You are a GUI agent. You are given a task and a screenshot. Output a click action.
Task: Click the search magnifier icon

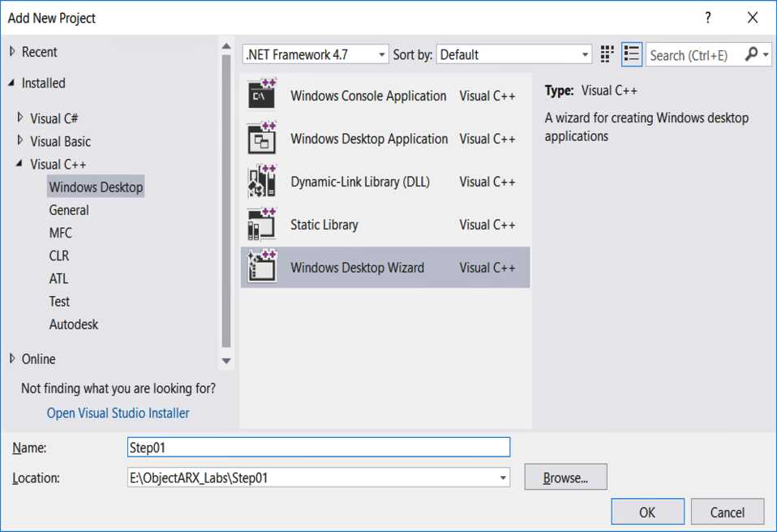coord(751,54)
